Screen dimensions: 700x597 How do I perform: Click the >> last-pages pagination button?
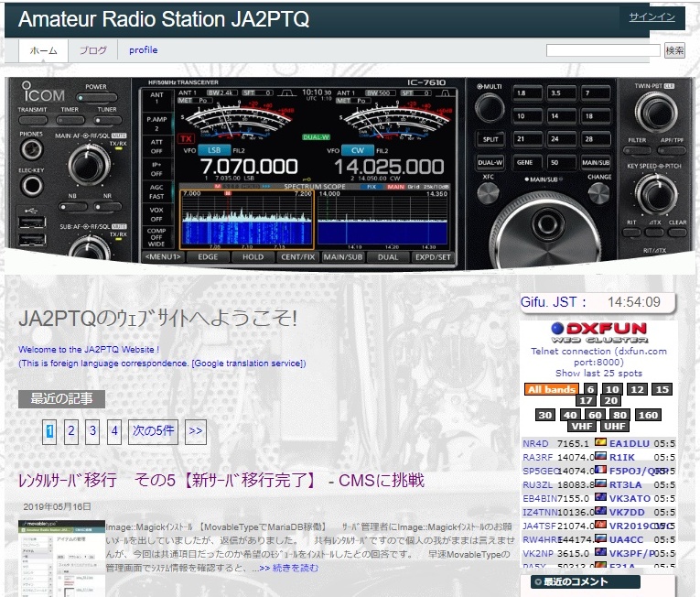click(x=196, y=431)
